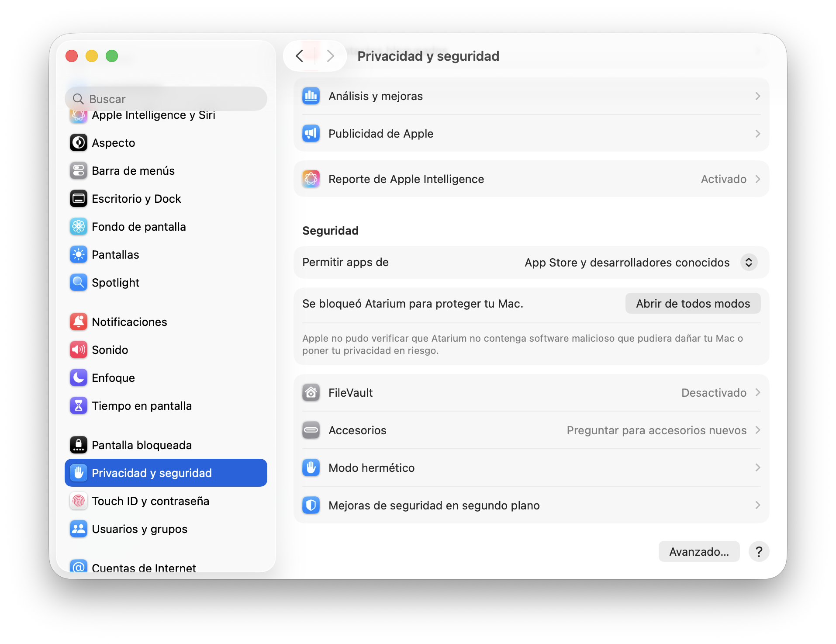Click the Fondo de pantalla flower icon
Viewport: 836px width, 644px height.
point(79,227)
